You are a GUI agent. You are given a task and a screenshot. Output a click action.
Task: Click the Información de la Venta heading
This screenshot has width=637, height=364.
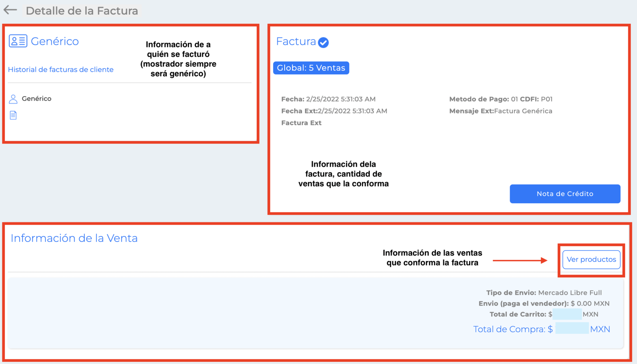74,238
